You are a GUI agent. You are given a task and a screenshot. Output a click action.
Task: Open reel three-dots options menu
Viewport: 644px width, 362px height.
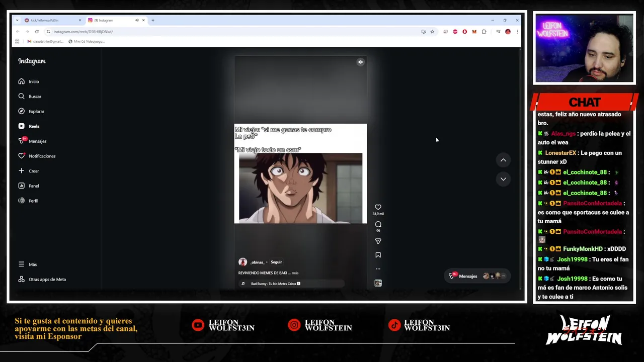pyautogui.click(x=378, y=269)
